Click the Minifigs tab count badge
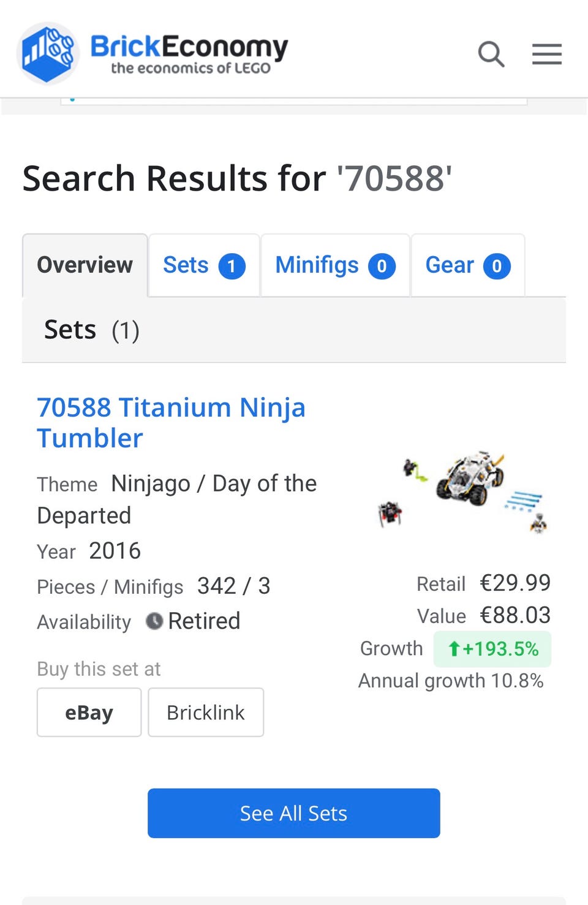The image size is (588, 905). click(x=382, y=266)
